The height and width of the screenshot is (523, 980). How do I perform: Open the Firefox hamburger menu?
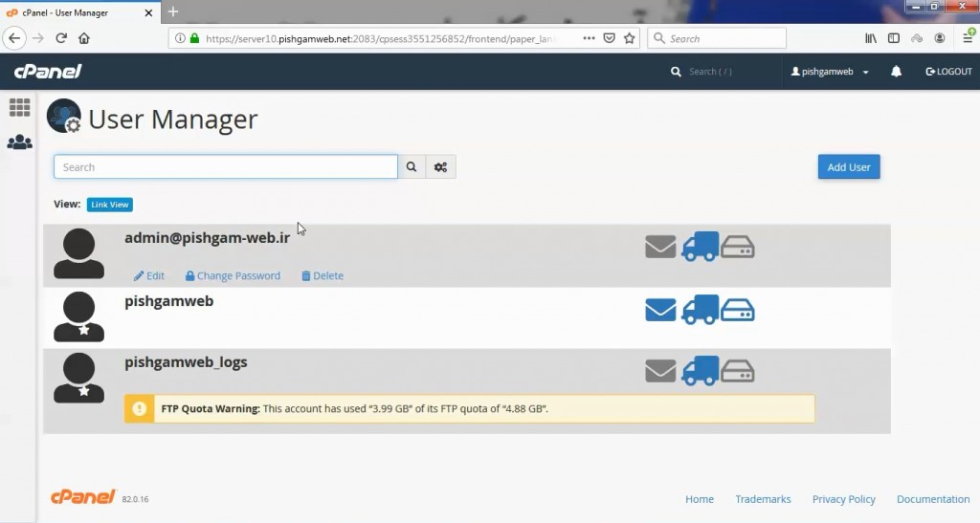[969, 38]
